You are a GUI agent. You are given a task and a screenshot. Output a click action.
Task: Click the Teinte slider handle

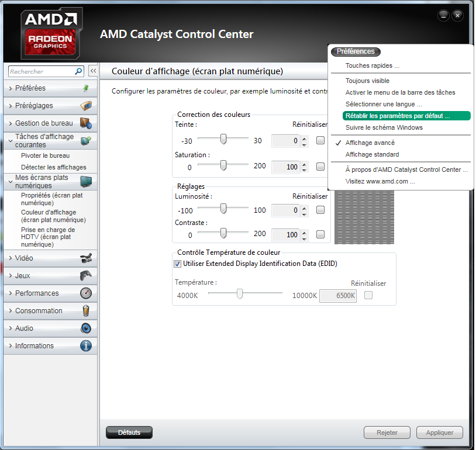(x=223, y=139)
